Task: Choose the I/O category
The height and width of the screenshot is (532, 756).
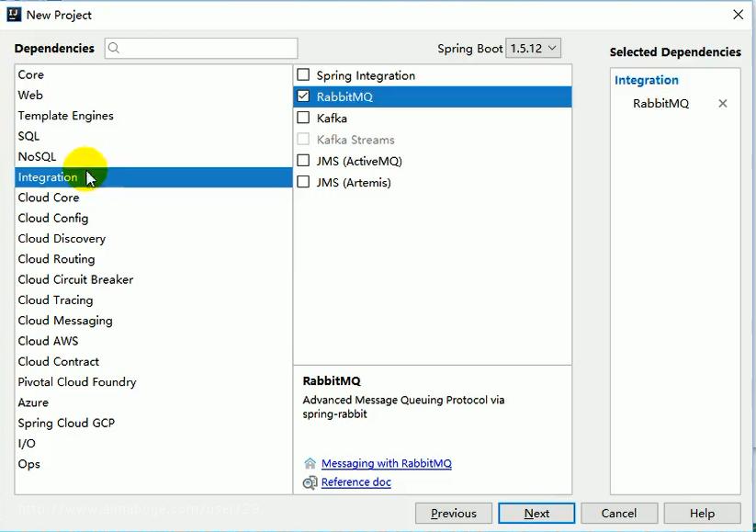Action: pyautogui.click(x=153, y=444)
